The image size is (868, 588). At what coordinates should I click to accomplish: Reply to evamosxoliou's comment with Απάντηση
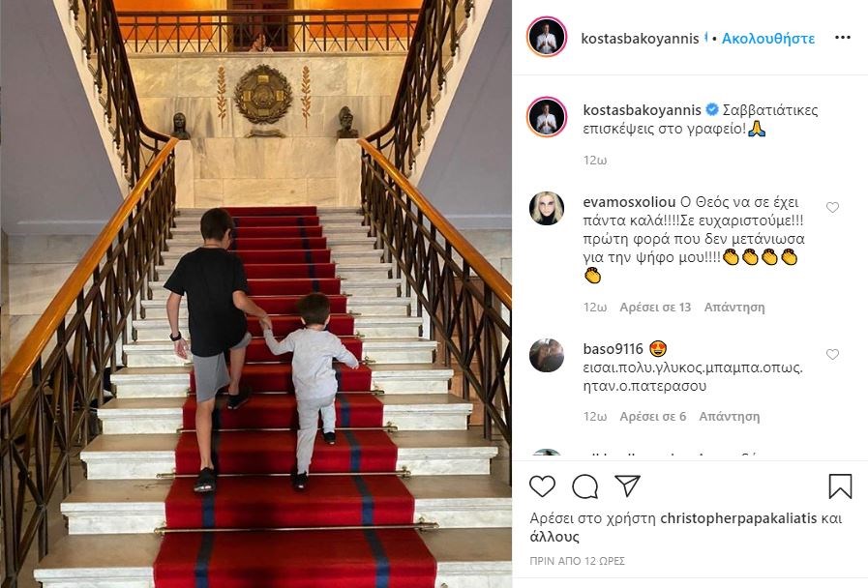(x=734, y=307)
